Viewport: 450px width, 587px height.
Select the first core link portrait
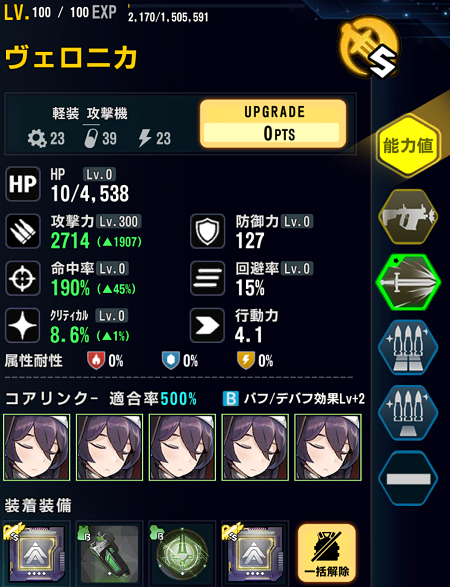click(36, 447)
